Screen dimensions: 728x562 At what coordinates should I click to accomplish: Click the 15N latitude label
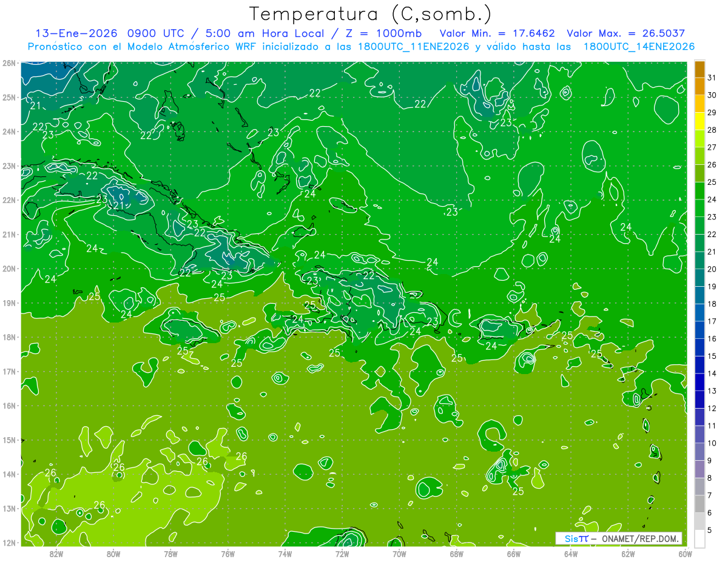(x=8, y=440)
